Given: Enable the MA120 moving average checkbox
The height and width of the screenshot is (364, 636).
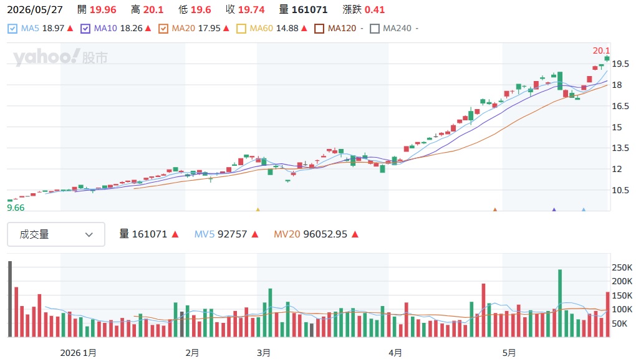Looking at the screenshot, I should tap(319, 29).
